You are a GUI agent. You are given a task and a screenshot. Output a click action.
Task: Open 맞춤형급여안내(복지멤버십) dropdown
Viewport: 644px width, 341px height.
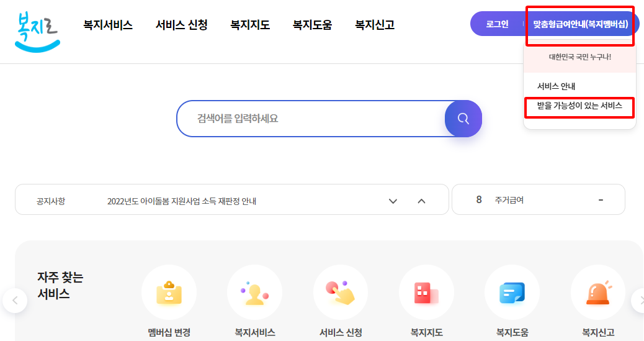click(580, 24)
